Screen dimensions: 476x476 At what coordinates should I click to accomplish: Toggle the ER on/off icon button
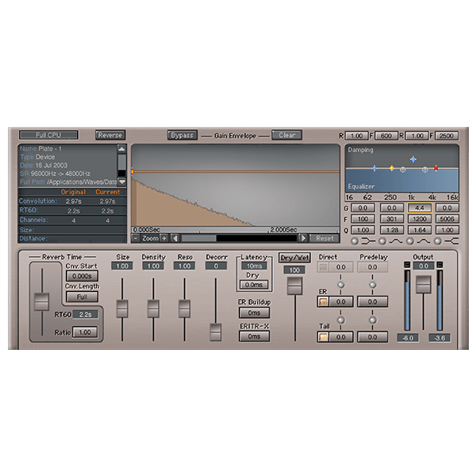pos(323,301)
